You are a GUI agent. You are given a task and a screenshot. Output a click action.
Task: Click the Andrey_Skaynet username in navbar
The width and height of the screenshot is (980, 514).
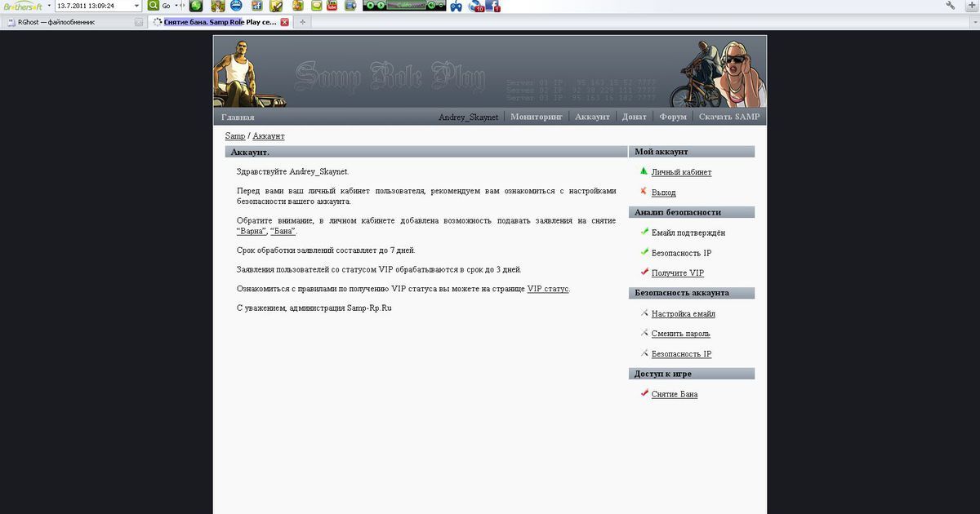point(468,117)
